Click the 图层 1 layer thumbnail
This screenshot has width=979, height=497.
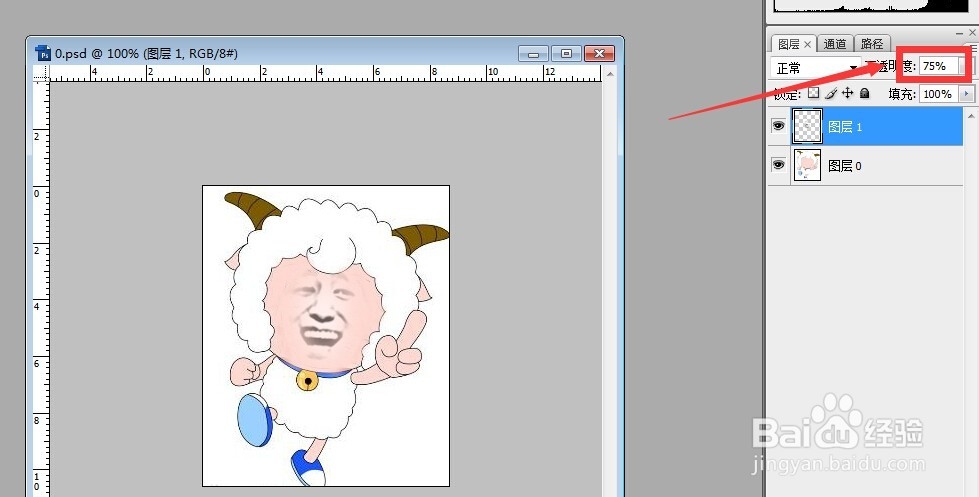pyautogui.click(x=807, y=126)
